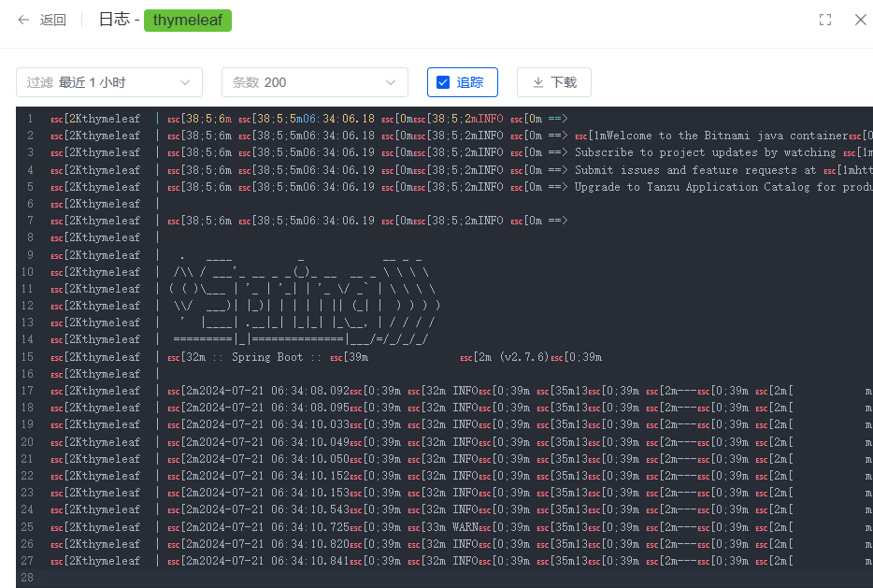Go back via 返回 link
Image resolution: width=873 pixels, height=588 pixels.
53,20
